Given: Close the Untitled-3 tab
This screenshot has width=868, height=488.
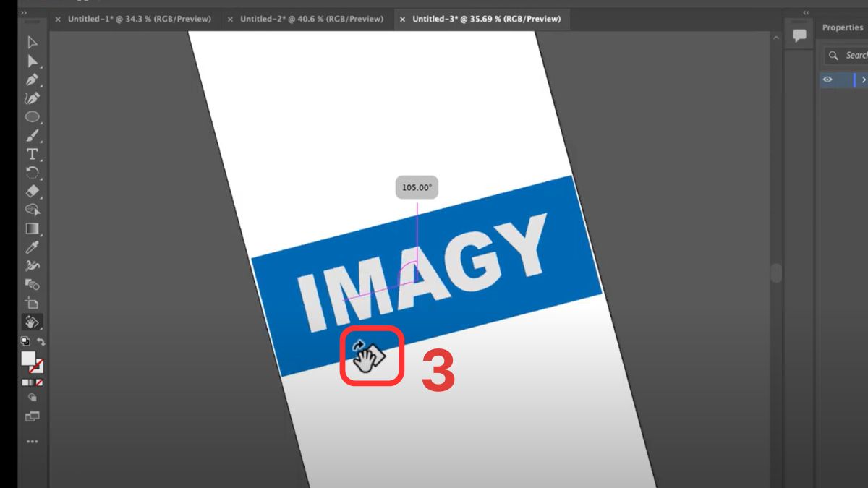Looking at the screenshot, I should tap(402, 20).
